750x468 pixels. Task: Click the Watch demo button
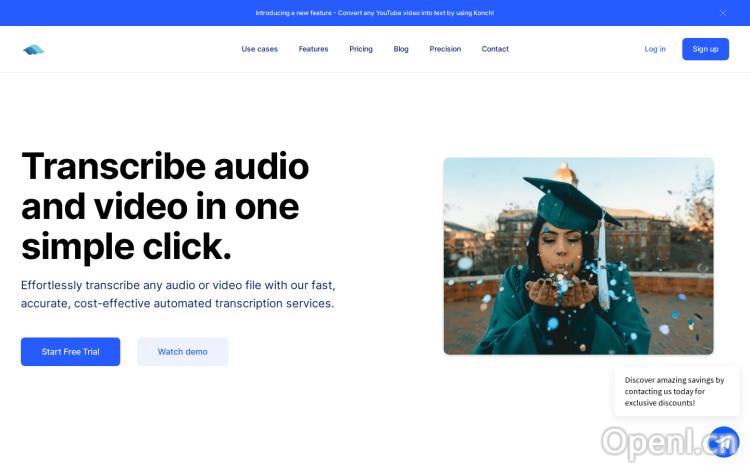coord(183,352)
